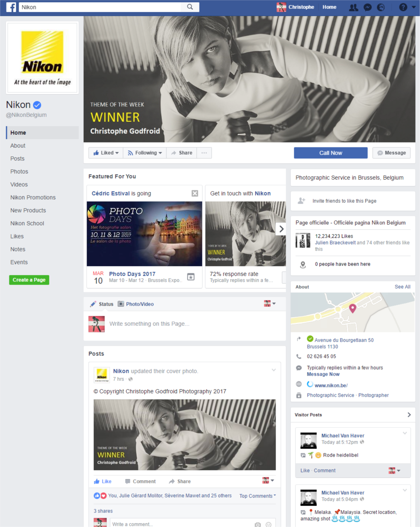This screenshot has width=420, height=527.
Task: Expand Visitor Posts chevron arrow
Action: point(409,414)
